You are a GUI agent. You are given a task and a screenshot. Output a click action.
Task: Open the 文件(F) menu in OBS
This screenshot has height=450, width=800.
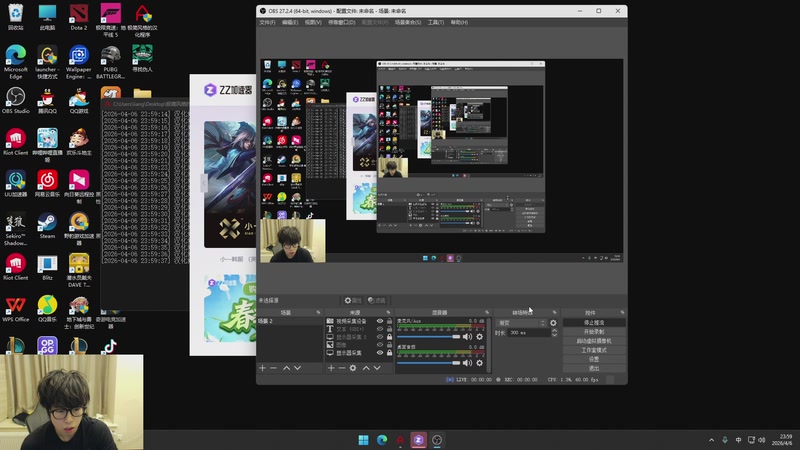[x=267, y=22]
